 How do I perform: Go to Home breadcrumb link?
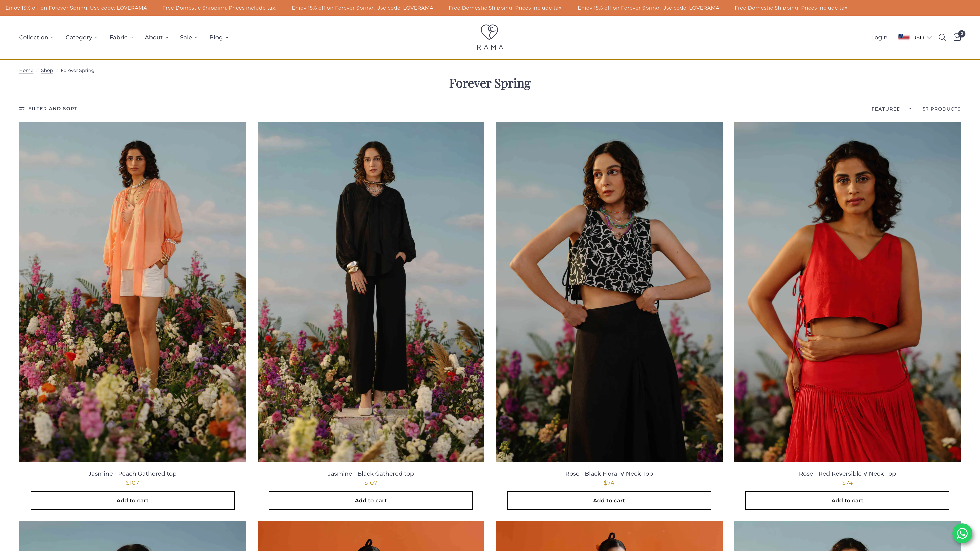(26, 70)
